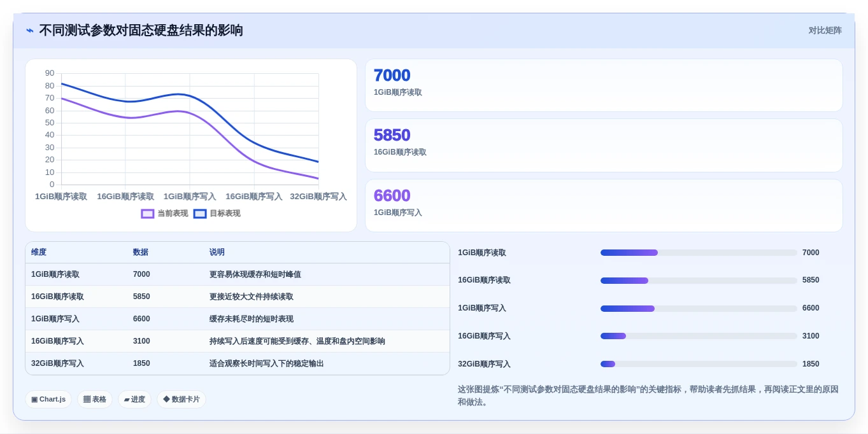
Task: Click the 数据 column header
Action: click(x=141, y=253)
